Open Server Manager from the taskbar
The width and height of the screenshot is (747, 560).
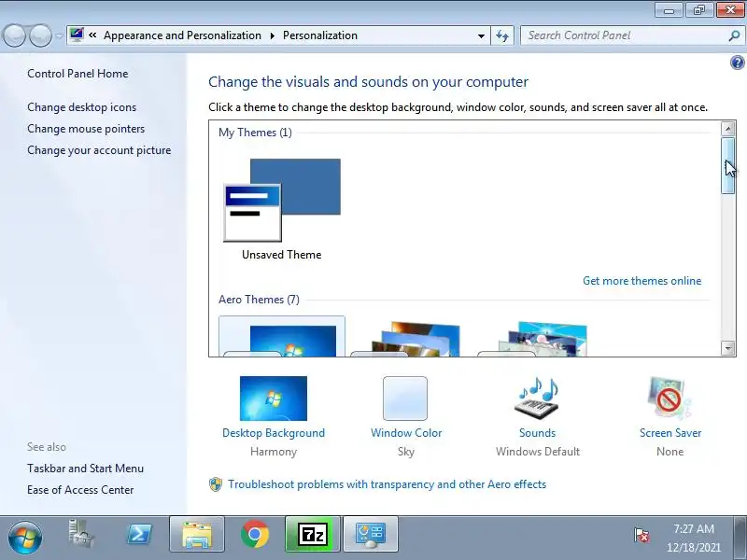(81, 534)
